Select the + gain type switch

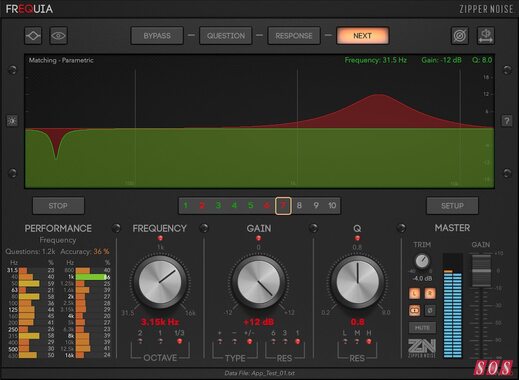pos(220,341)
